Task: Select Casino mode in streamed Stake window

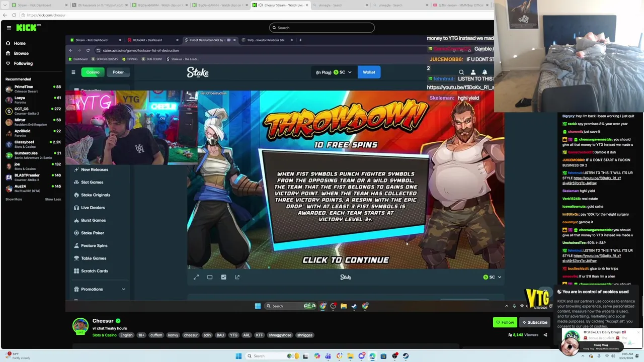Action: point(93,72)
